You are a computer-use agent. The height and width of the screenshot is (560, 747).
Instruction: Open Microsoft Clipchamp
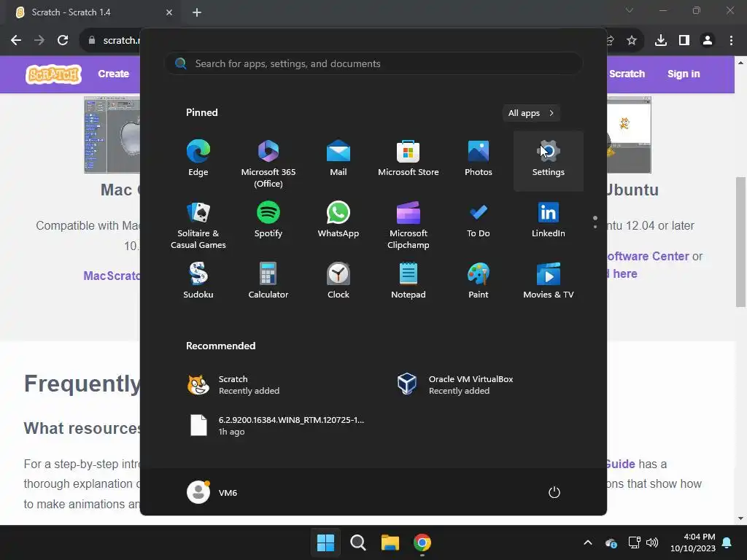coord(409,224)
